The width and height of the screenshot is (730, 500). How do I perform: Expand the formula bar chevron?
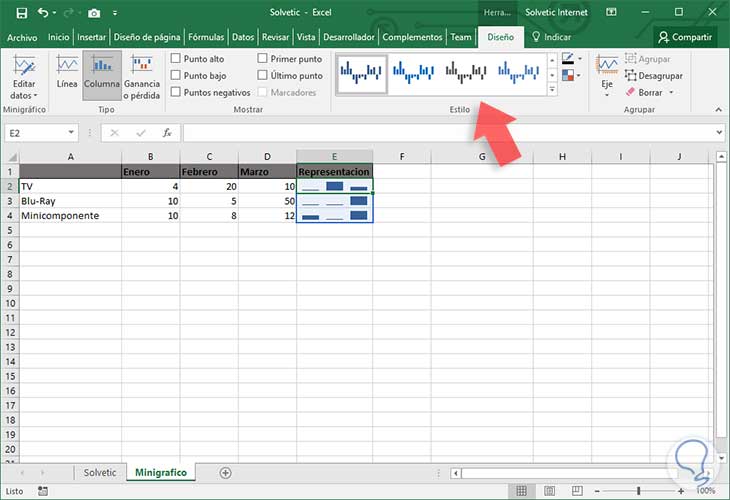click(719, 133)
